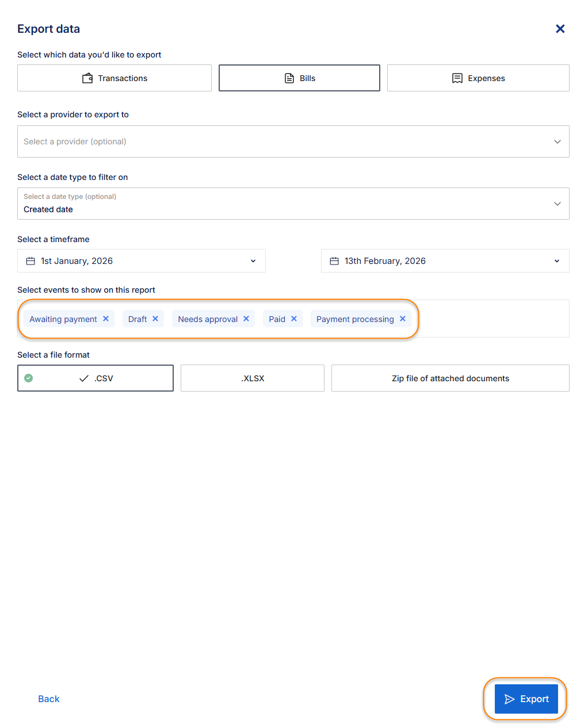Expand the Created date type dropdown
This screenshot has height=728, width=588.
(x=293, y=204)
